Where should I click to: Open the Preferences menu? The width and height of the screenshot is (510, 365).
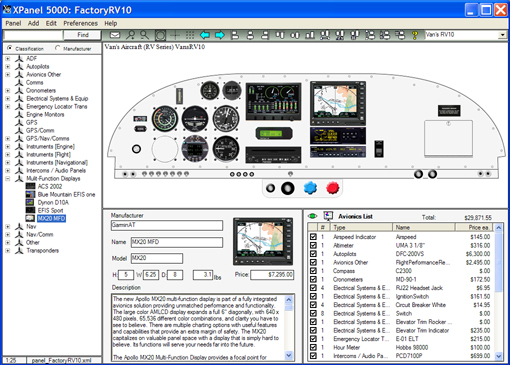click(x=80, y=23)
